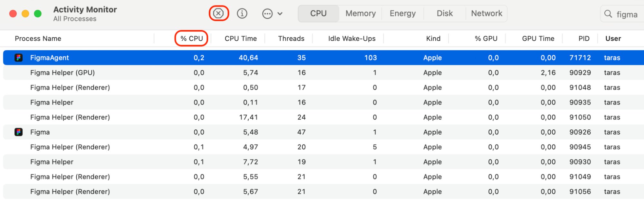Sort by the User column header
The height and width of the screenshot is (212, 644).
pyautogui.click(x=613, y=39)
